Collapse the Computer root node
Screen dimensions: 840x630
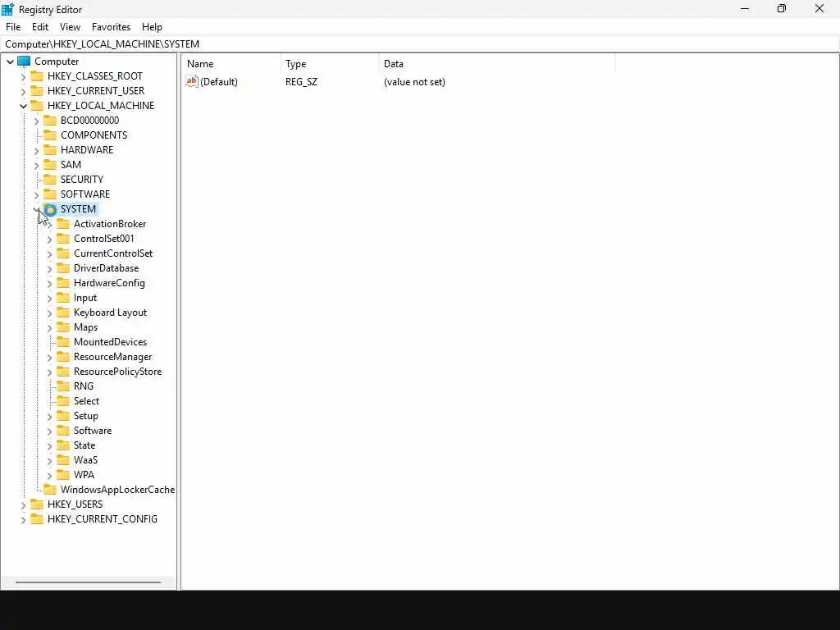pyautogui.click(x=10, y=62)
